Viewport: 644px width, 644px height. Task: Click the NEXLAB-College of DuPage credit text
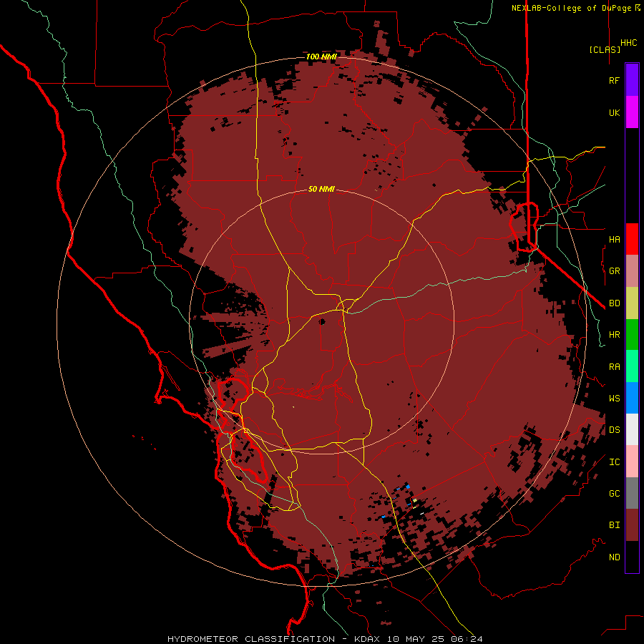pyautogui.click(x=571, y=8)
